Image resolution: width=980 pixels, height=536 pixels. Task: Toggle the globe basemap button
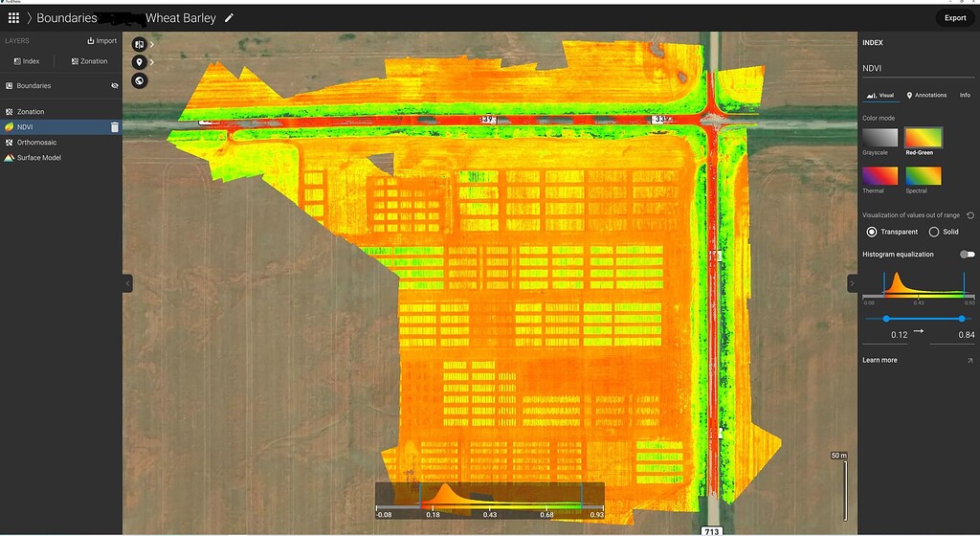click(x=140, y=80)
